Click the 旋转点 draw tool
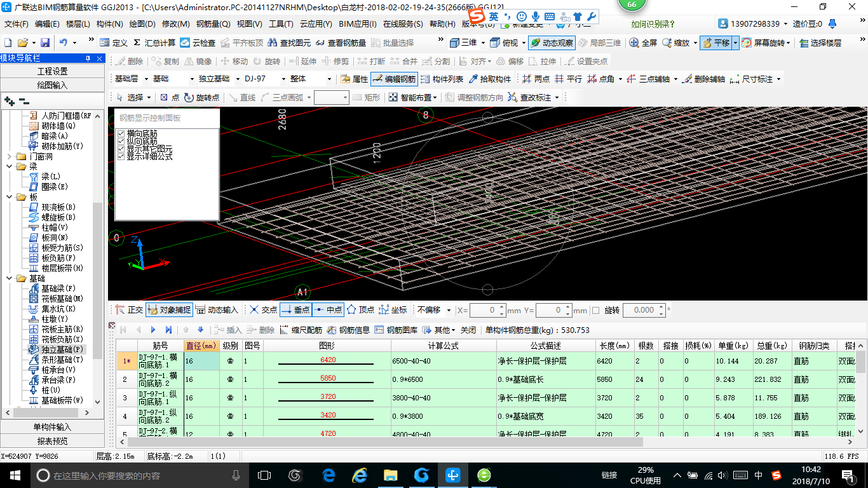Viewport: 868px width, 488px height. coord(201,97)
